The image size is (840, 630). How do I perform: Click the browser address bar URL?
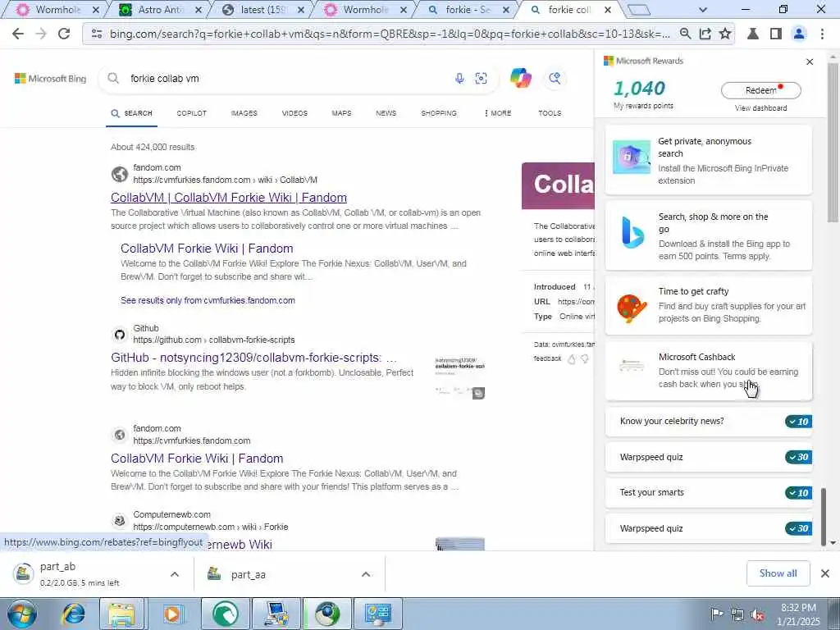point(390,34)
